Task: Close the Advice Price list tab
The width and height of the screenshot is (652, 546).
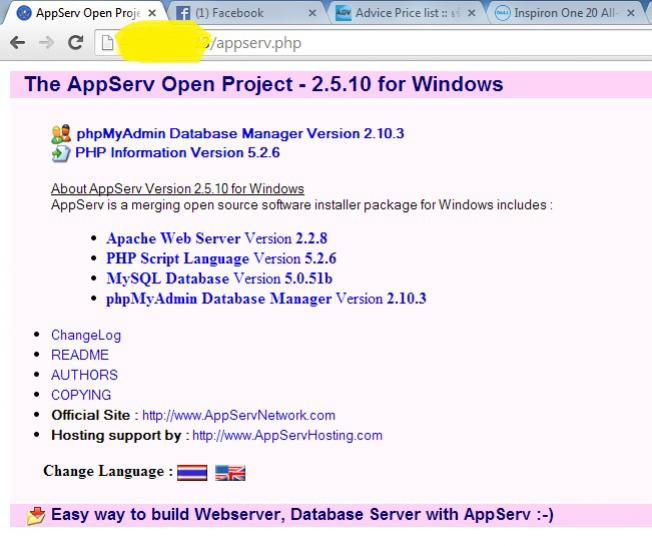Action: click(472, 13)
